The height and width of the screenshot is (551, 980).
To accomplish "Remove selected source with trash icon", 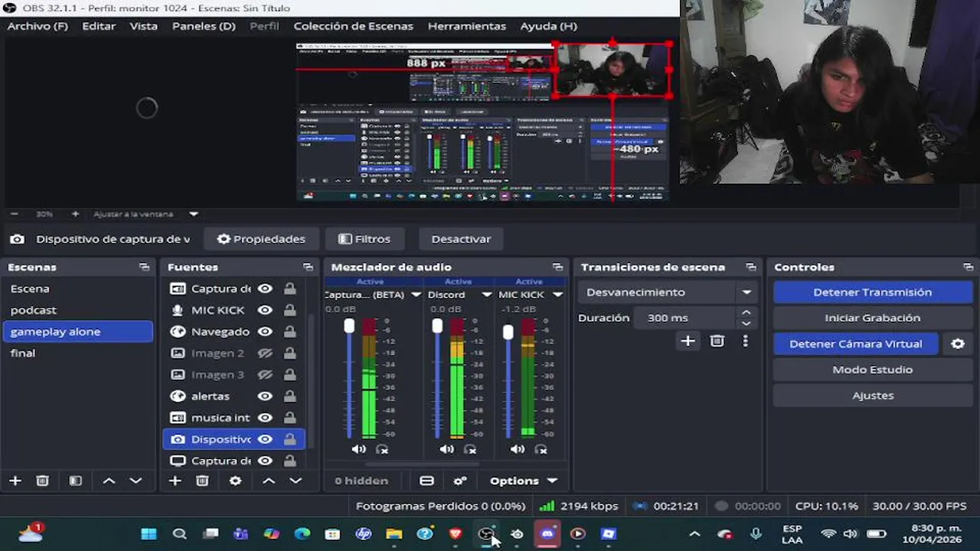I will pyautogui.click(x=202, y=481).
